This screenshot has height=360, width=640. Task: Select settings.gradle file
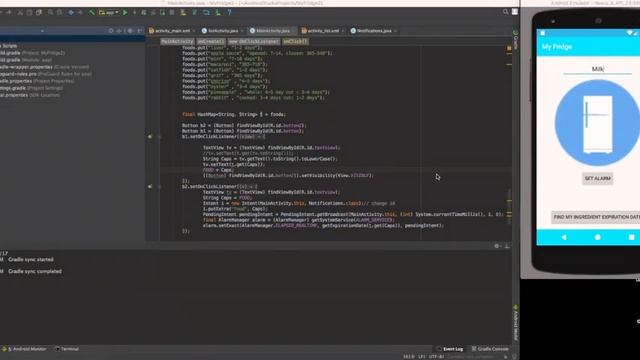coord(31,88)
